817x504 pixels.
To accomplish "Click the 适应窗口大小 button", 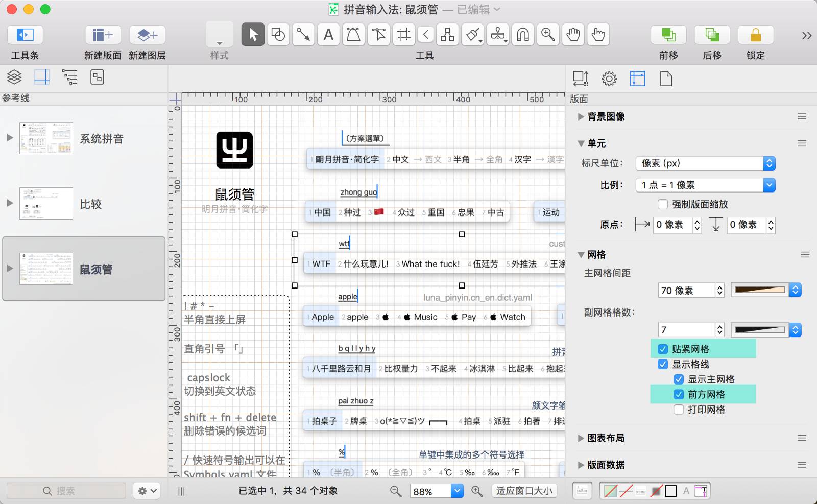I will coord(524,491).
